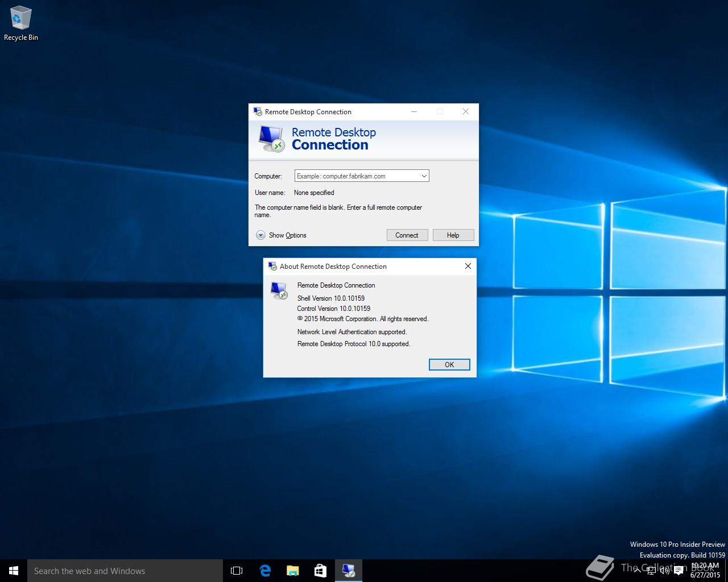Select the Remote Desktop taskbar button
Screen dimensions: 728x582
pos(349,571)
